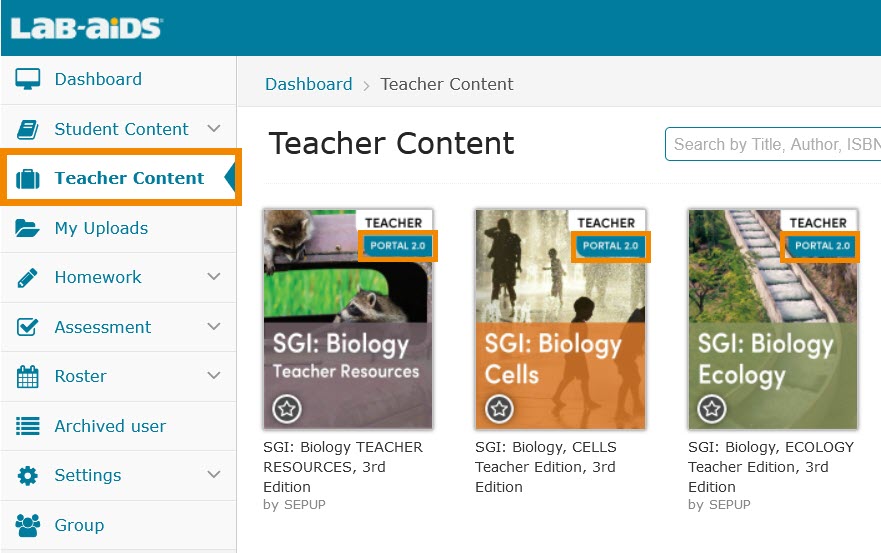Expand the Student Content chevron

pos(213,129)
